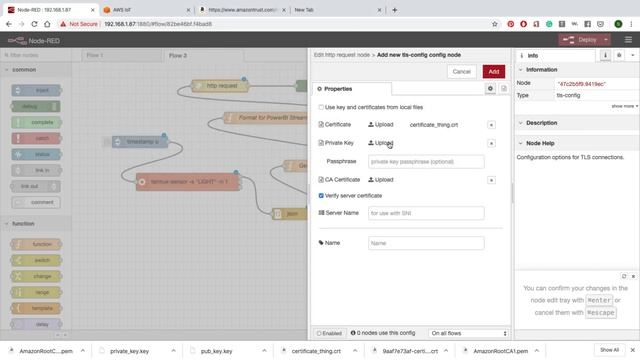
Task: Click Show All downloads button
Action: (609, 350)
